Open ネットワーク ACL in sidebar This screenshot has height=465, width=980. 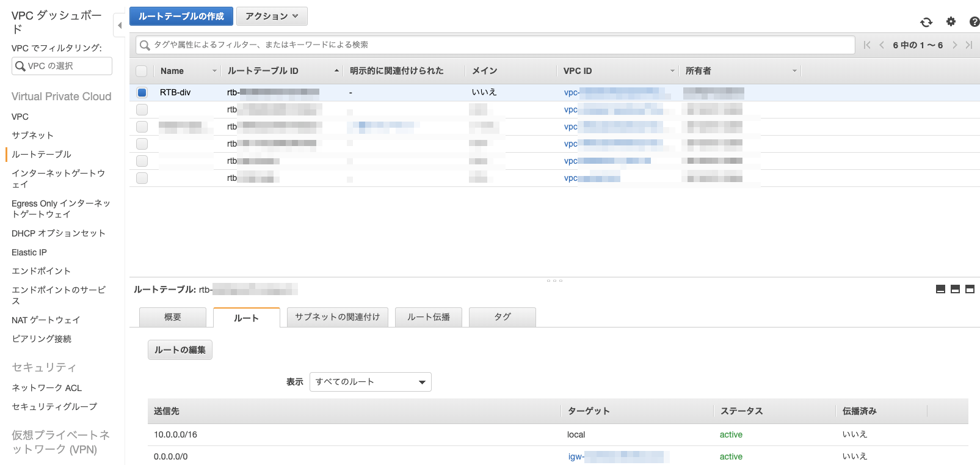coord(46,388)
